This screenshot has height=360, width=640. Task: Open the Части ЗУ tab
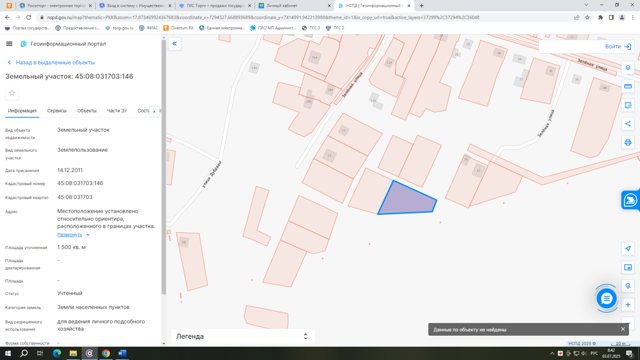pyautogui.click(x=117, y=111)
